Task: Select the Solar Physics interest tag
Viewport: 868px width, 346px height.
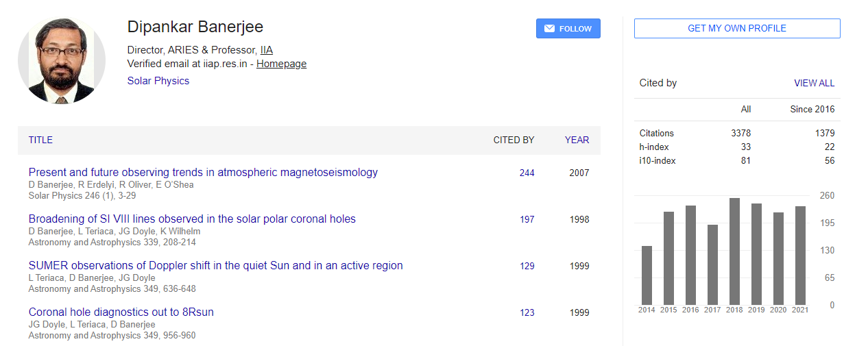Action: click(x=158, y=81)
